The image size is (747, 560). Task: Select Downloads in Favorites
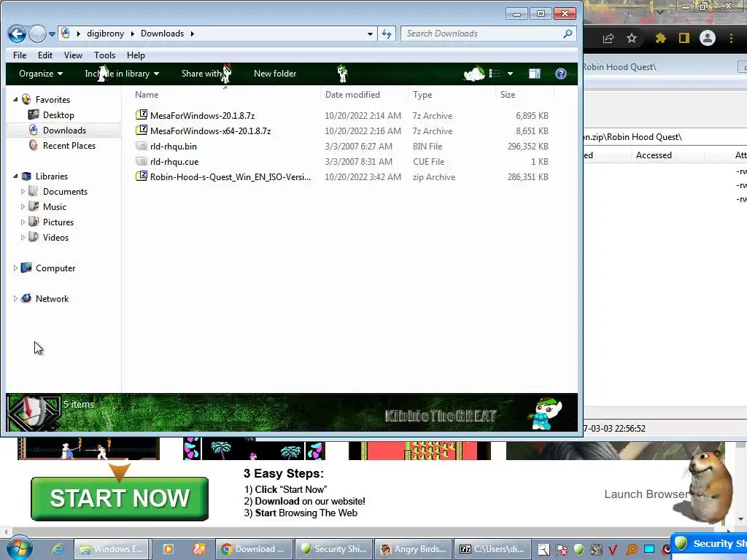[64, 131]
